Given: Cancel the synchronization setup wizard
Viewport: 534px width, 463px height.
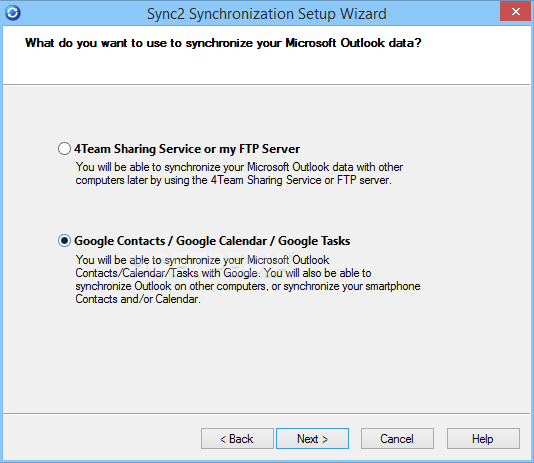Looking at the screenshot, I should 397,438.
